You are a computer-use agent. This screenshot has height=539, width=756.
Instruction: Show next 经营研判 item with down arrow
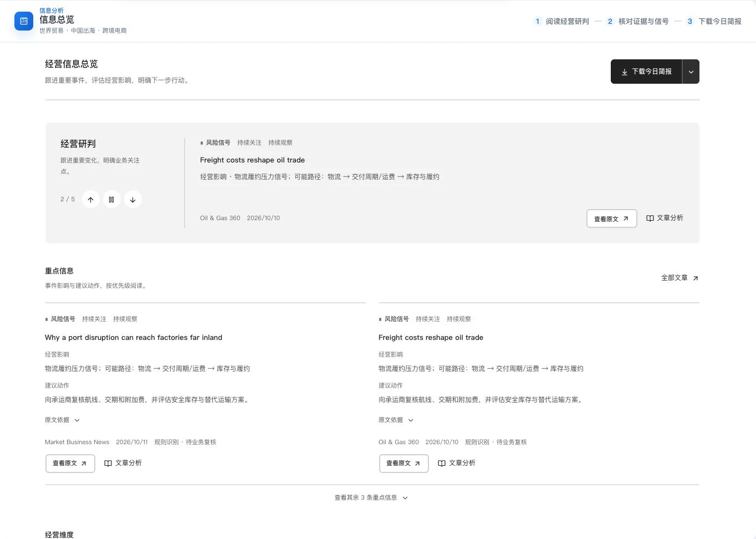[x=132, y=200]
